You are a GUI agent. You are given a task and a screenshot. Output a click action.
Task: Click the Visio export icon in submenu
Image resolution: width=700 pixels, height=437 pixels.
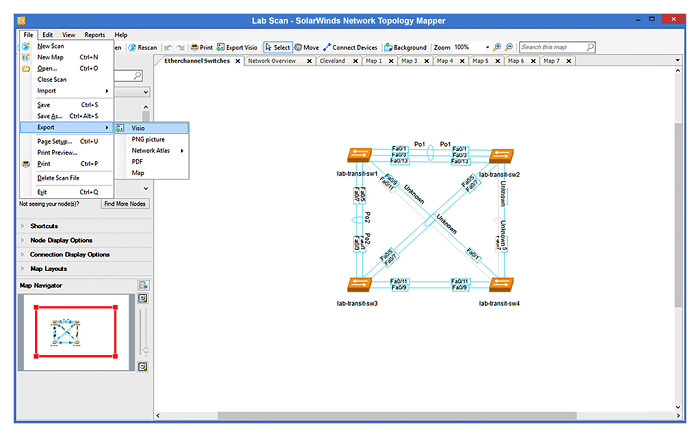pyautogui.click(x=120, y=128)
